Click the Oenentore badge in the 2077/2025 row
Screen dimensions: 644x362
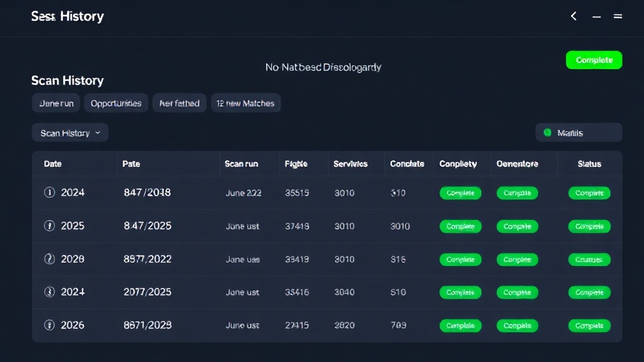tap(517, 292)
